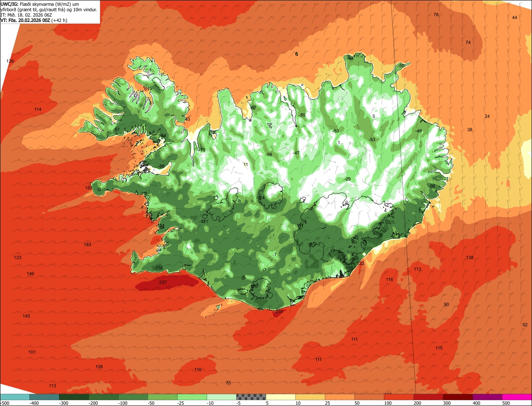The height and width of the screenshot is (406, 532).
Task: Click the dark teal -400 to -300 legend swatch
Action: [x=44, y=397]
